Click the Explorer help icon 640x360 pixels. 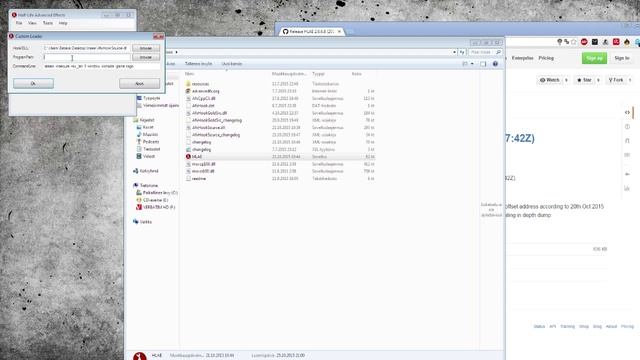[x=495, y=64]
